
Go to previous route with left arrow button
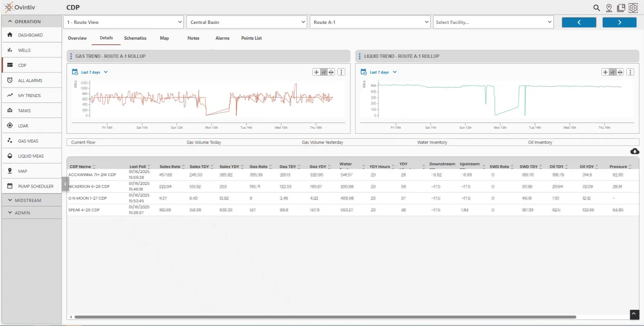[579, 22]
